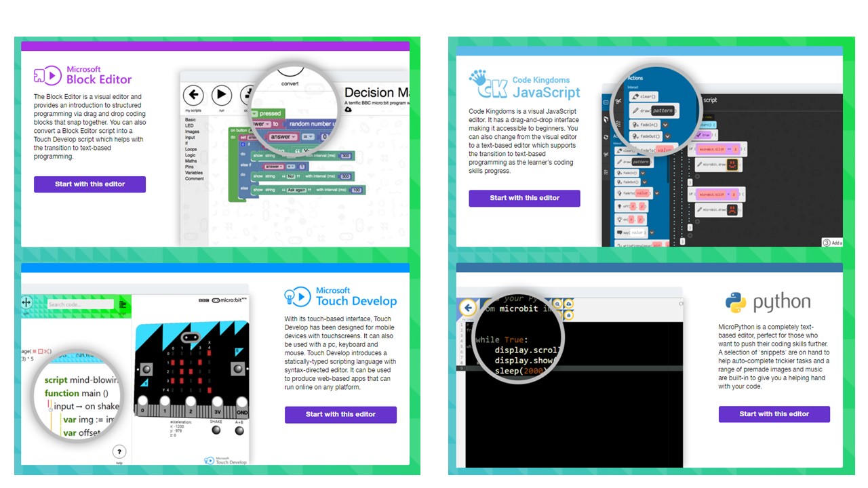The image size is (868, 488).
Task: Select Maths category in Block Editor preview
Action: tap(191, 161)
